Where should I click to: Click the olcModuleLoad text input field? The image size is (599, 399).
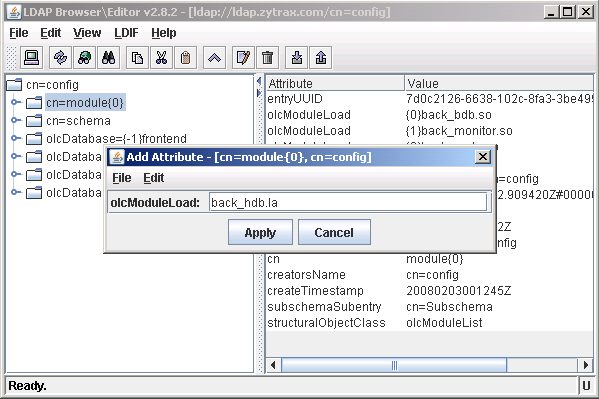pos(348,202)
